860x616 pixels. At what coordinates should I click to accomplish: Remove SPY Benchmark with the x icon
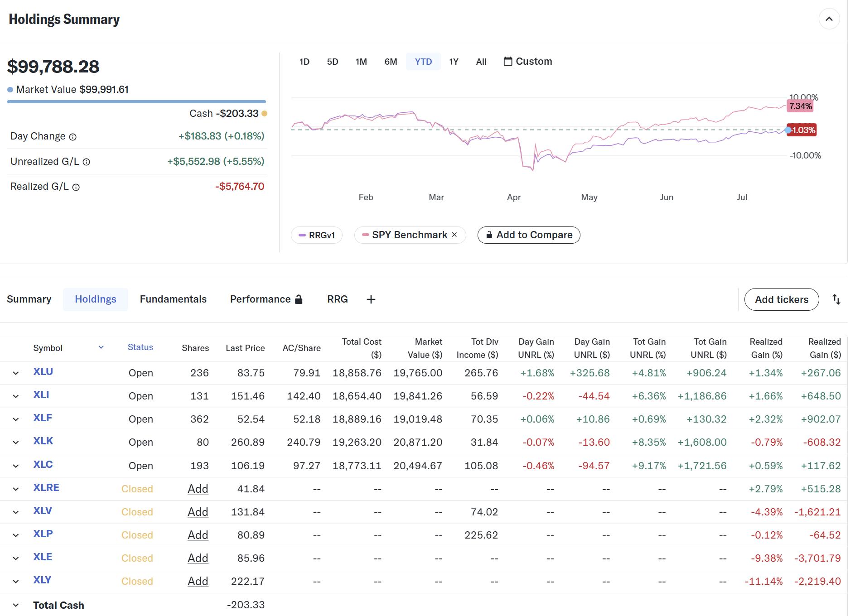click(x=454, y=235)
